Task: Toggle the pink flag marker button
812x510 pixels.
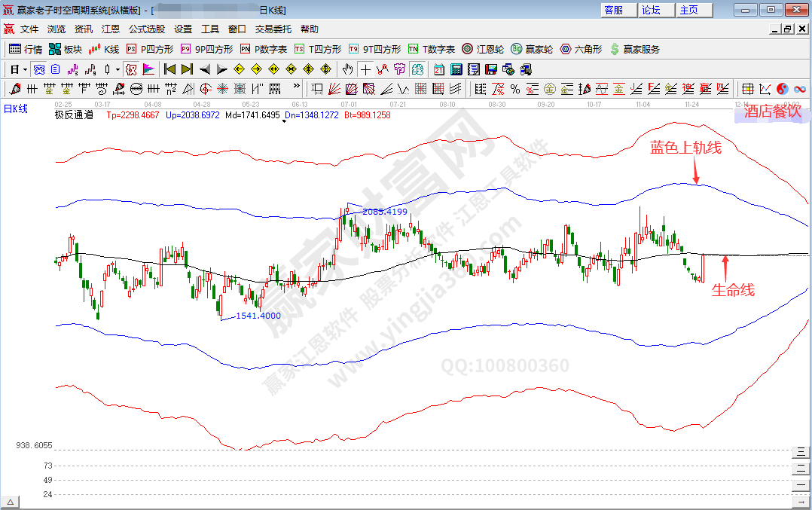Action: [148, 69]
